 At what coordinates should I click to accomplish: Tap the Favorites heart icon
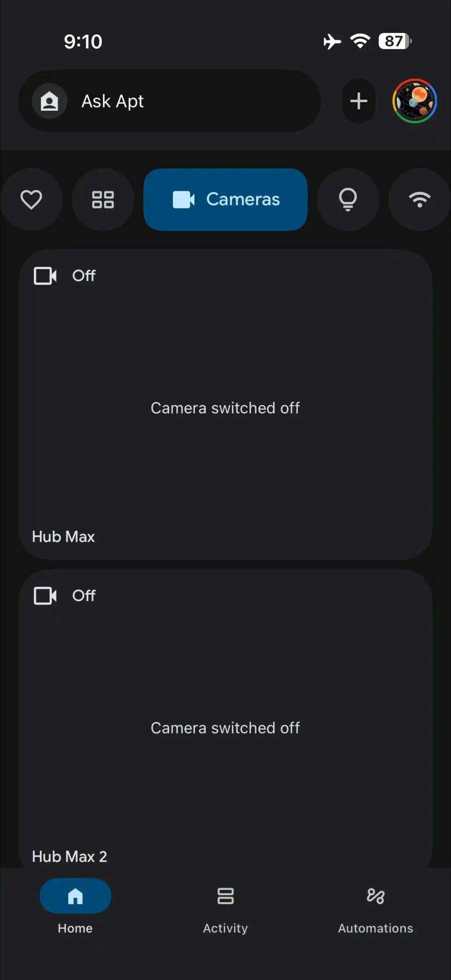click(31, 199)
